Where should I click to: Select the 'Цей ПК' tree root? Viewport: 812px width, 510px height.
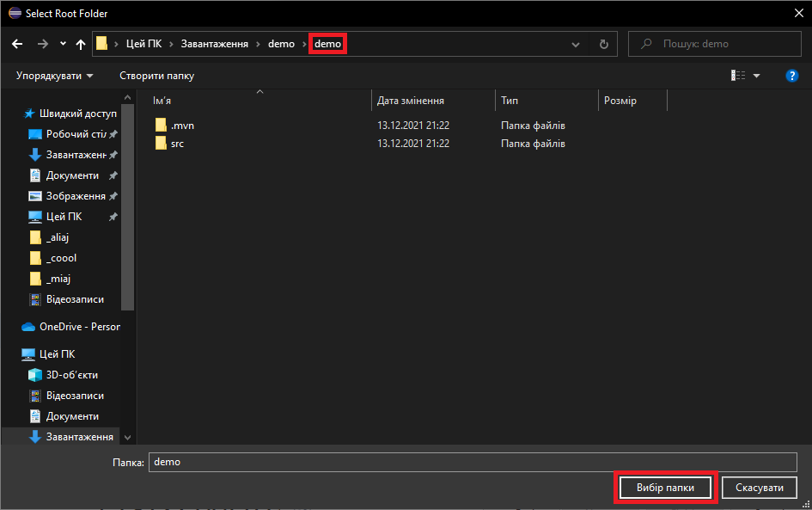tap(58, 354)
